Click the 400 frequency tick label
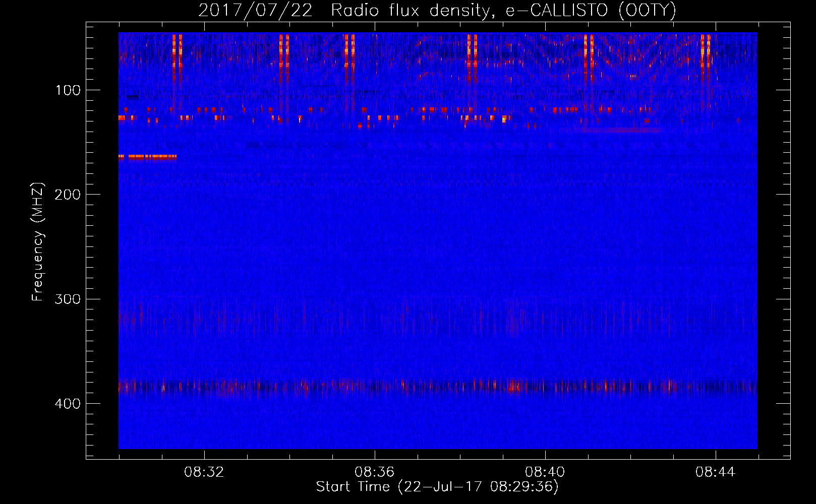 click(x=68, y=404)
